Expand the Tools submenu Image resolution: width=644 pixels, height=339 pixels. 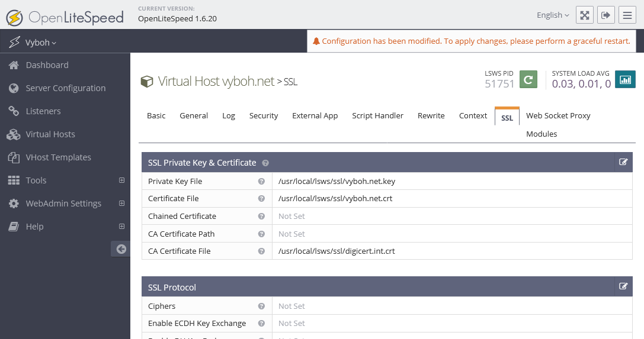click(121, 180)
